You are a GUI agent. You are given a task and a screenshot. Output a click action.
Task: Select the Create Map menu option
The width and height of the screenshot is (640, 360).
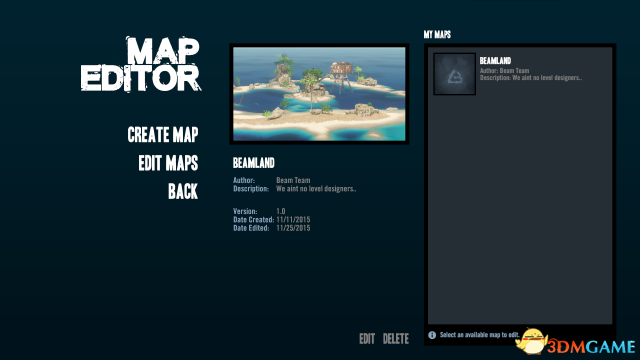click(x=163, y=135)
